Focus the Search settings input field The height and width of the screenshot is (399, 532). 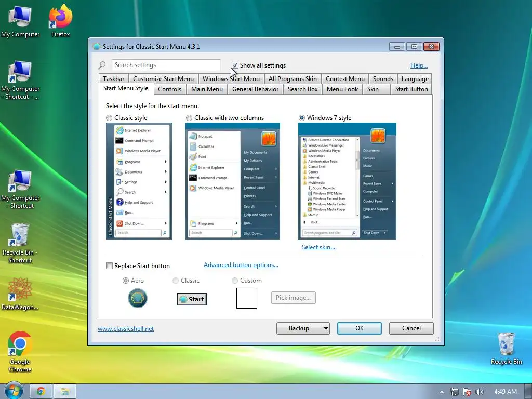click(166, 65)
